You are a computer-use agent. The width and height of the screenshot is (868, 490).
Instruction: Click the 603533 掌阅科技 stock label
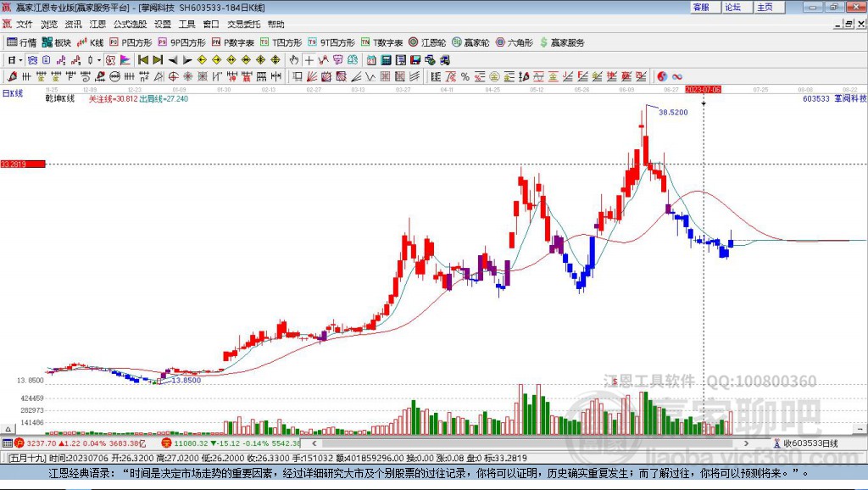(834, 98)
